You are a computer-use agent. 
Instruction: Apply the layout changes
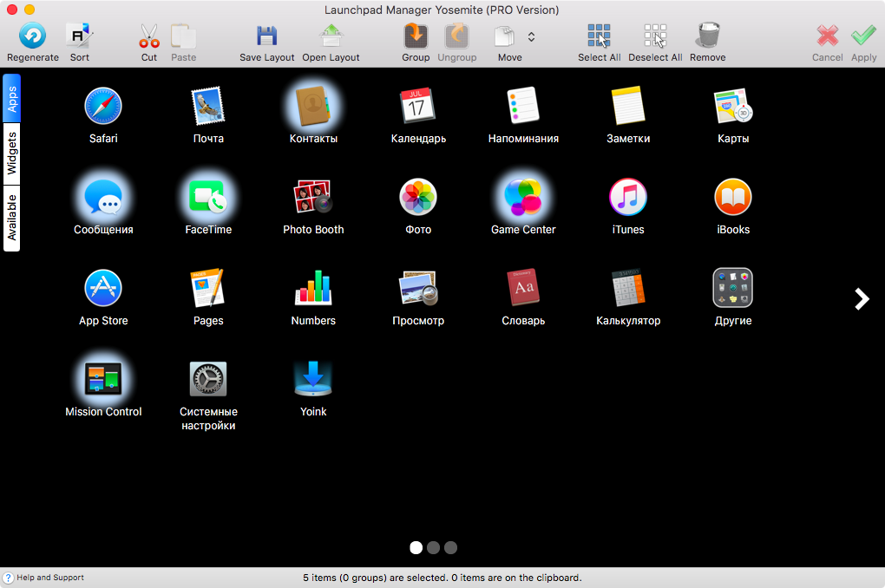point(863,36)
